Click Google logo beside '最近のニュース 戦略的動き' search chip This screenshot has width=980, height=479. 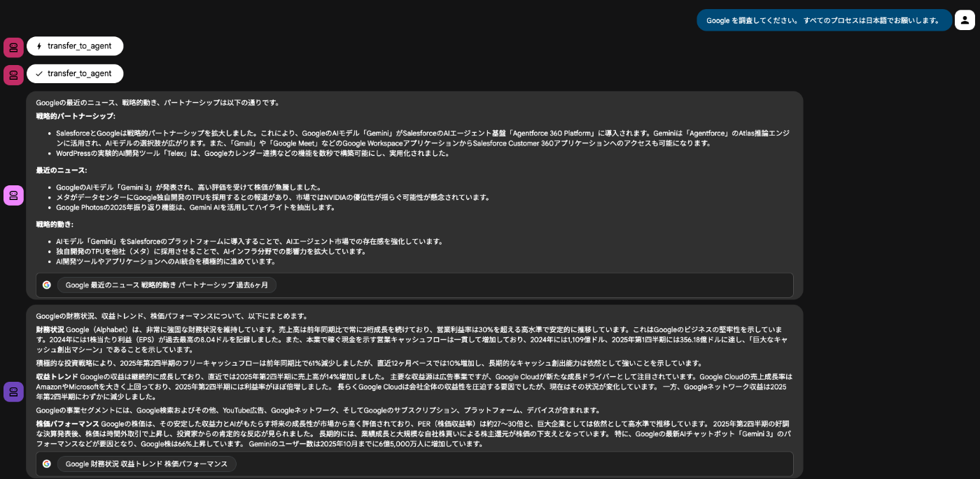[x=47, y=285]
